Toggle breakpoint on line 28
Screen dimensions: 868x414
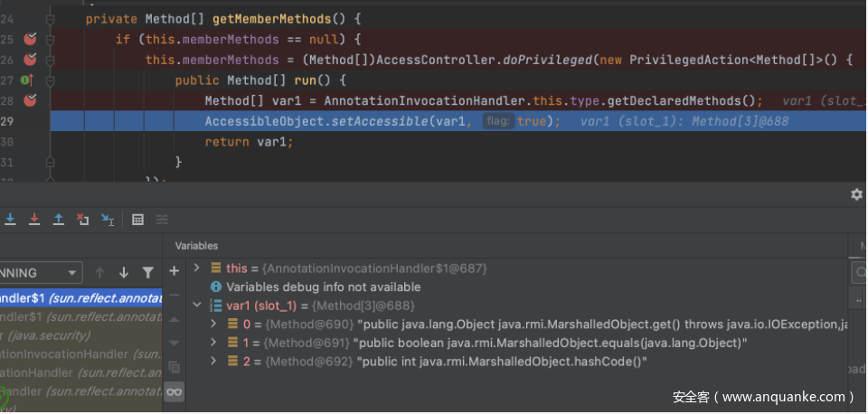tap(30, 99)
